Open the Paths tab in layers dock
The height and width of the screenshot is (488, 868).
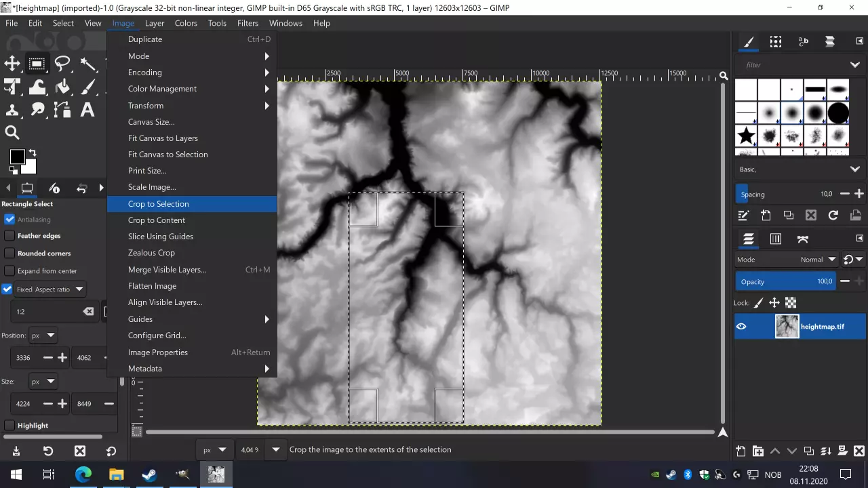803,239
